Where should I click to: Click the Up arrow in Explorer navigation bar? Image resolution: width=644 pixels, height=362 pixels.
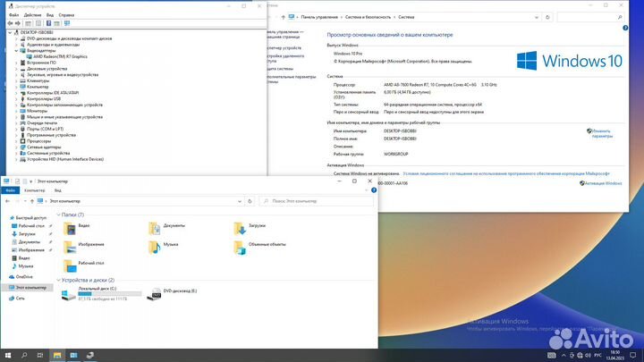32,201
